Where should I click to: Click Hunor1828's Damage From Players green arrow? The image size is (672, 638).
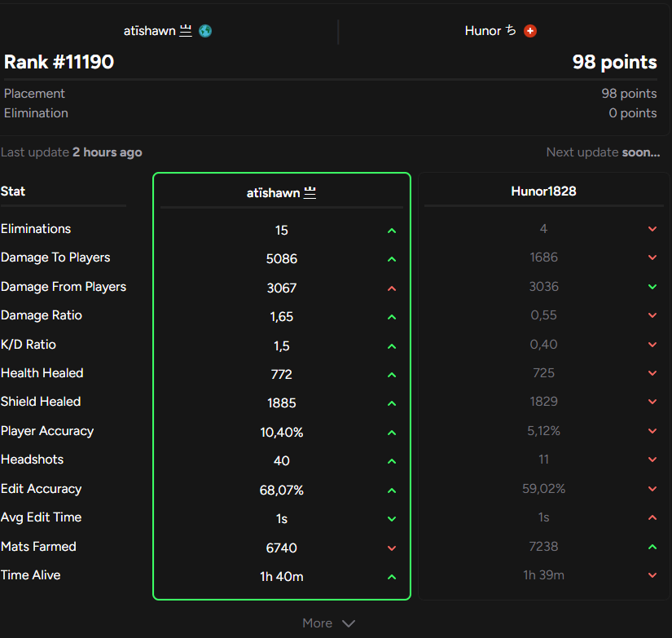pos(652,287)
